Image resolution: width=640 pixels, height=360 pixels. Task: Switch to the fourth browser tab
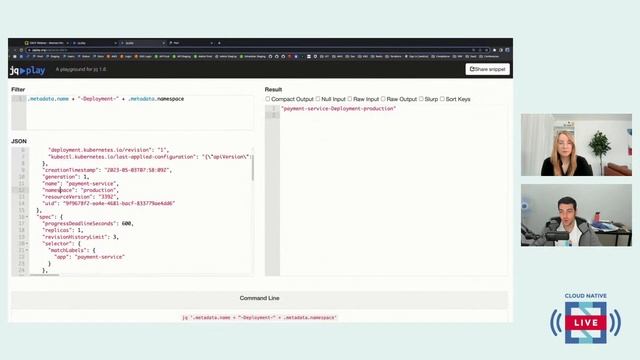coord(191,43)
